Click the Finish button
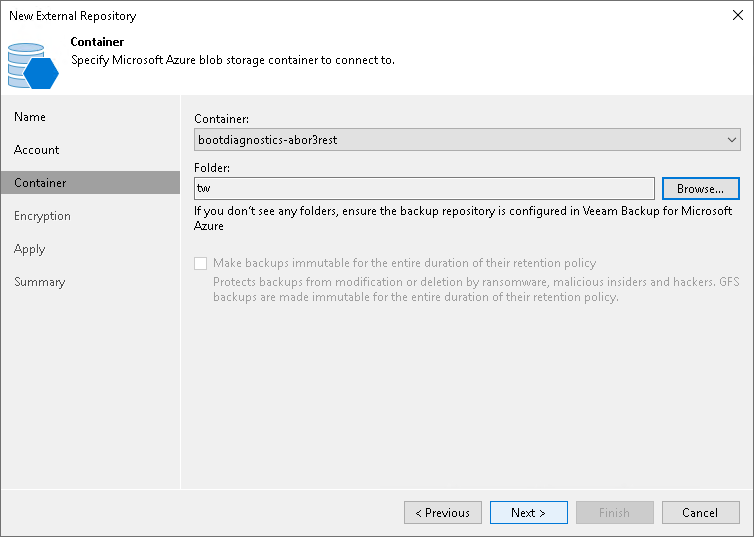Image resolution: width=754 pixels, height=537 pixels. pyautogui.click(x=614, y=513)
